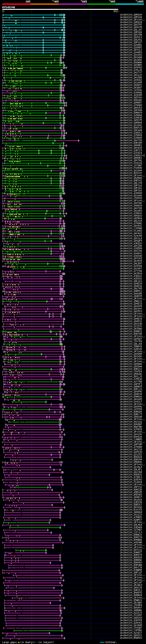This screenshot has width=146, height=644.
Task: Select hit label UniRef100_Q09085
Action: point(131,95)
